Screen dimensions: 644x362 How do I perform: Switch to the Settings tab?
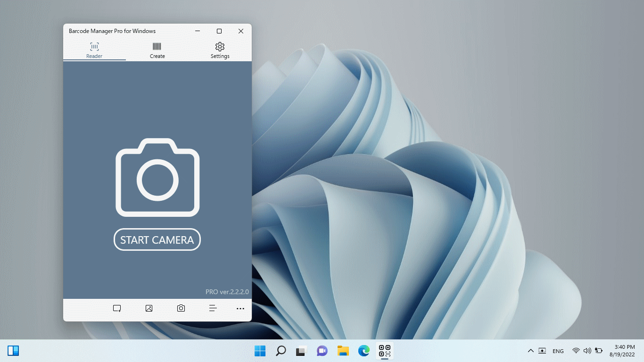[x=220, y=50]
